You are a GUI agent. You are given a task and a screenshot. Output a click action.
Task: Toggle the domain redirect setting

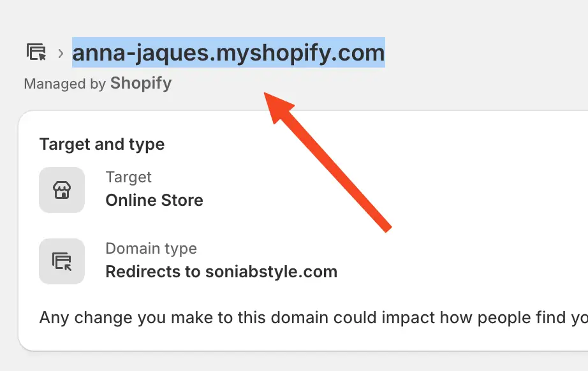click(222, 272)
